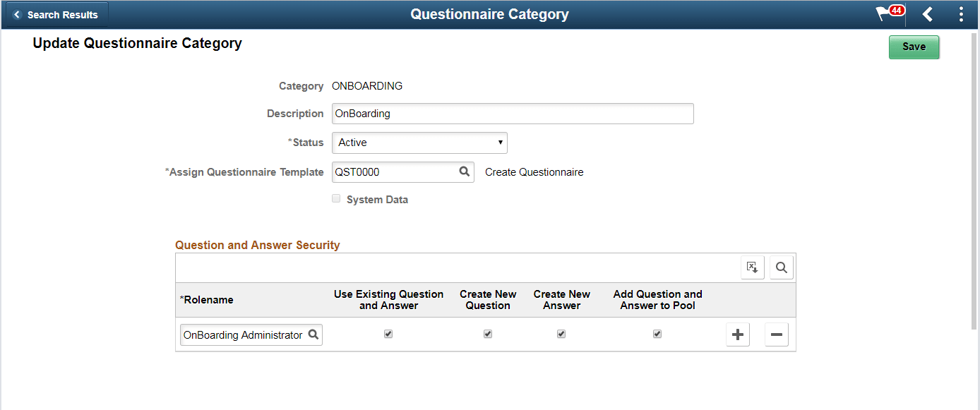The image size is (980, 410).
Task: Open the Create Questionnaire link
Action: 534,171
